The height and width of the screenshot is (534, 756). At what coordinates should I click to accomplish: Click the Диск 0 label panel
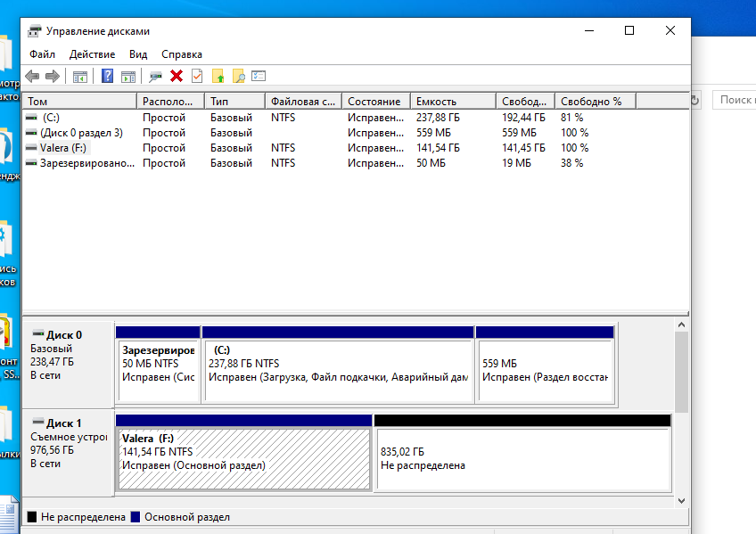click(x=69, y=365)
